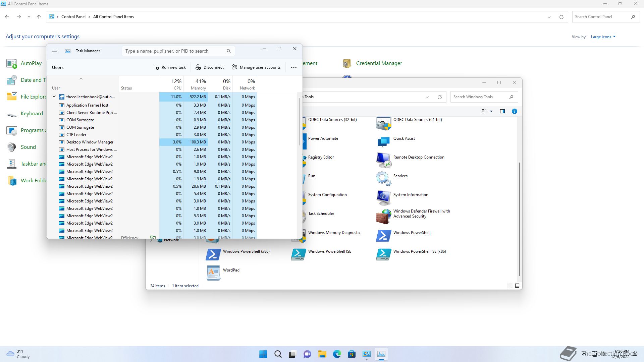Open Quick Assist tool
Image resolution: width=644 pixels, height=362 pixels.
pos(396,142)
